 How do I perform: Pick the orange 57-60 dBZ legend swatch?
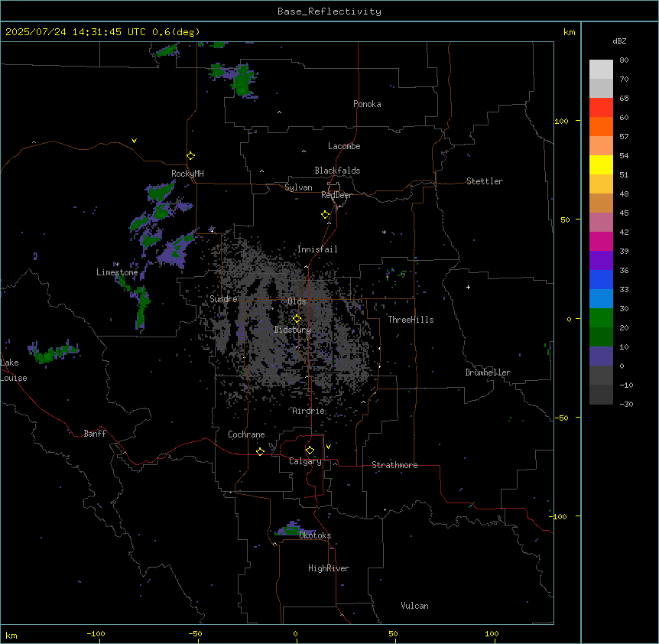(x=601, y=126)
